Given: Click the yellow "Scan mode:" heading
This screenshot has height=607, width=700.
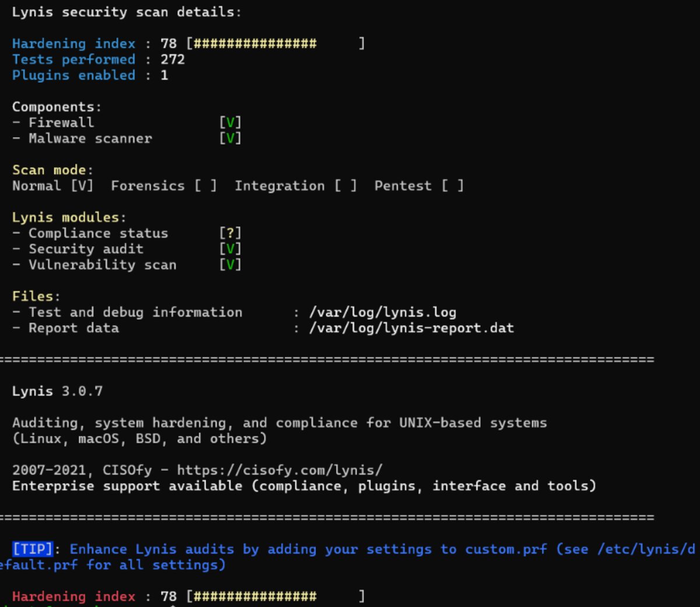Looking at the screenshot, I should (52, 170).
